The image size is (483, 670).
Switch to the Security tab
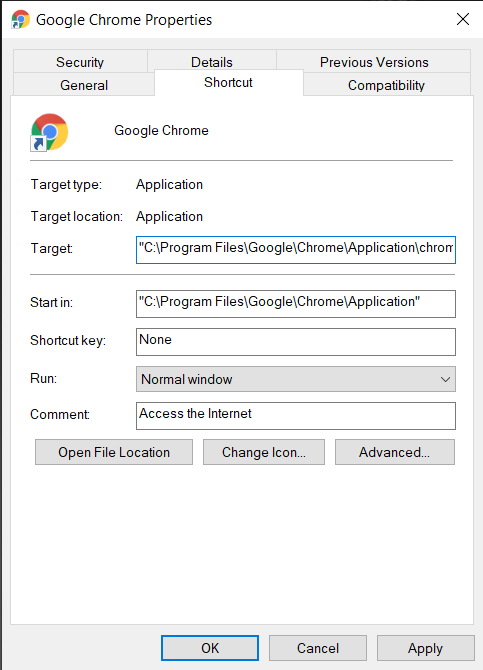(x=80, y=62)
